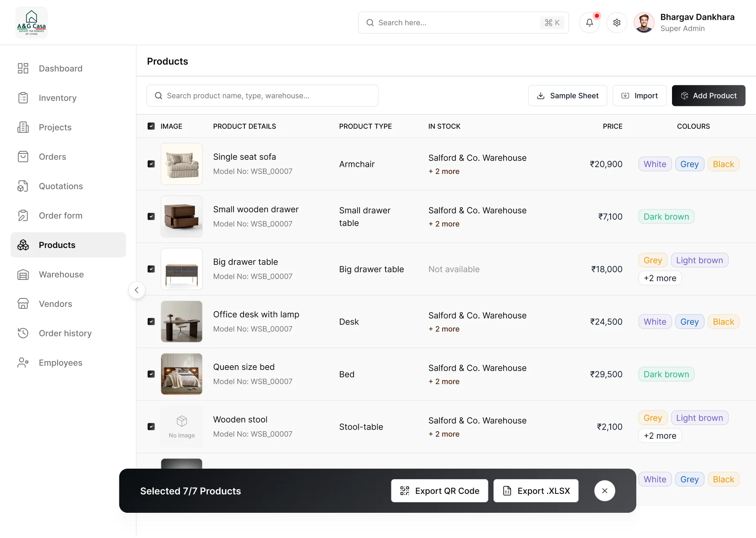This screenshot has height=538, width=756.
Task: Click Export QR Code
Action: [x=439, y=491]
